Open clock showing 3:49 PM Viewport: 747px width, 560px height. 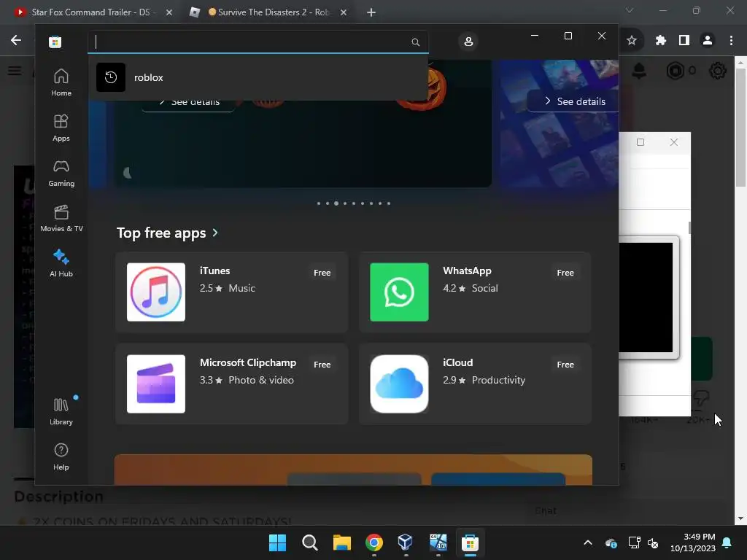point(693,542)
